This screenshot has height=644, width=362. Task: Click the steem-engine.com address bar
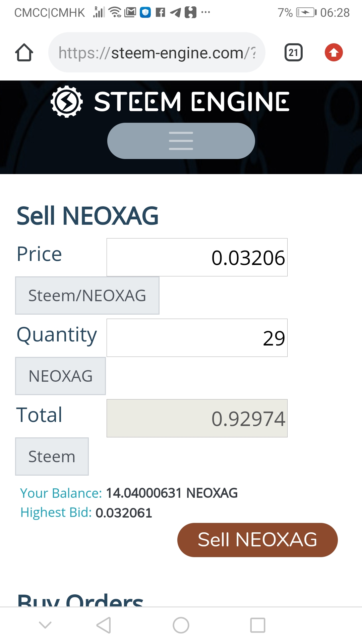(157, 53)
